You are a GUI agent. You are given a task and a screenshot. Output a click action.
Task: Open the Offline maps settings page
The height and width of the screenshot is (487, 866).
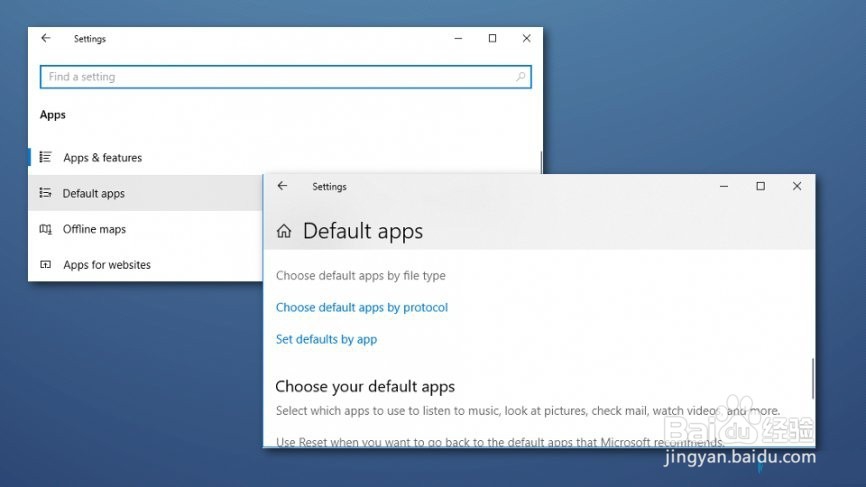pos(94,229)
